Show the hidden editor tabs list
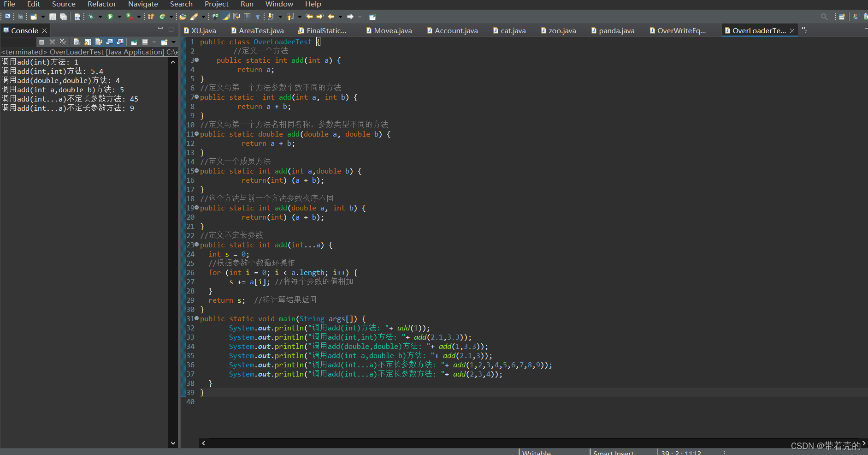This screenshot has width=868, height=455. click(804, 30)
